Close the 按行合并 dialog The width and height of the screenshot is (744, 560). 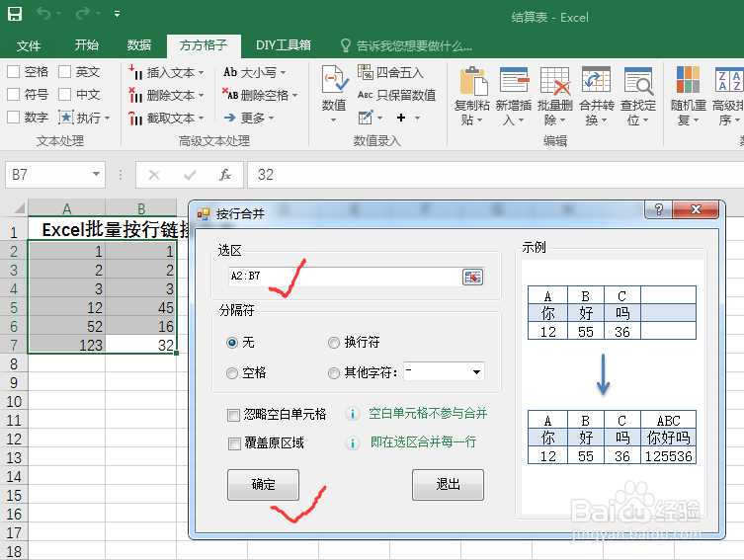696,209
